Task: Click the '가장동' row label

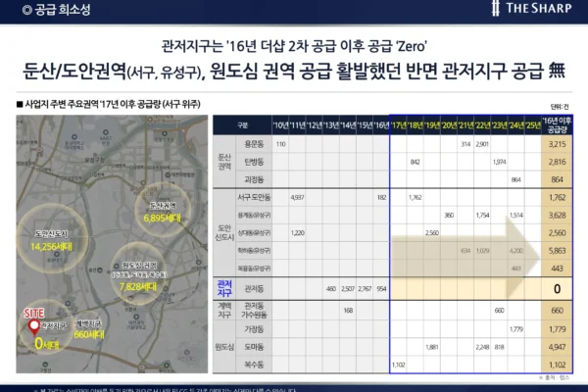Action: [254, 329]
